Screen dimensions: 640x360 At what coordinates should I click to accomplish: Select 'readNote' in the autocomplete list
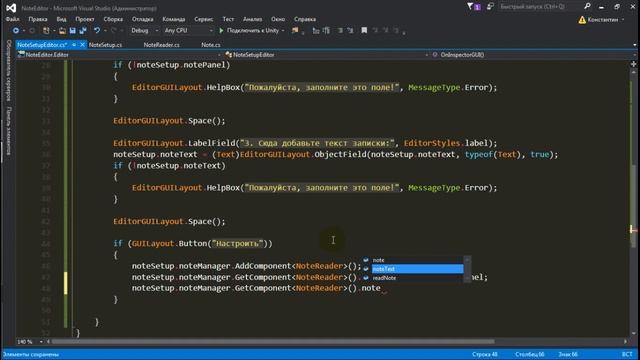413,278
